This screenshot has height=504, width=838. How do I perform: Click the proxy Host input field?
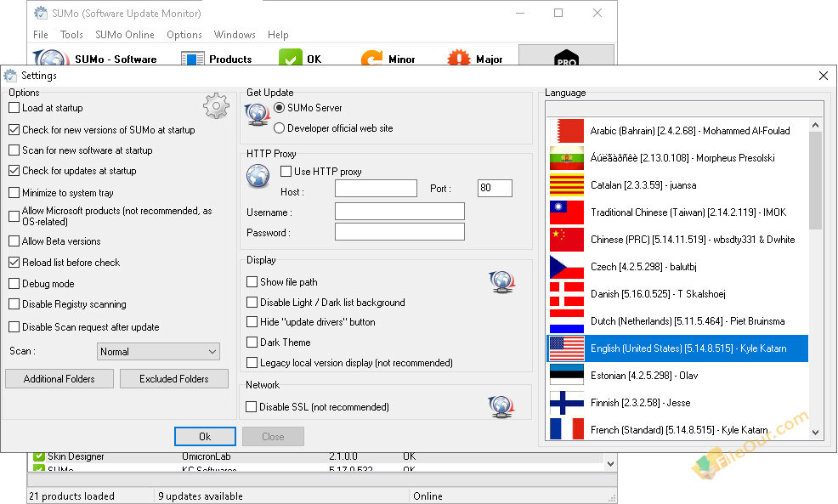coord(376,188)
